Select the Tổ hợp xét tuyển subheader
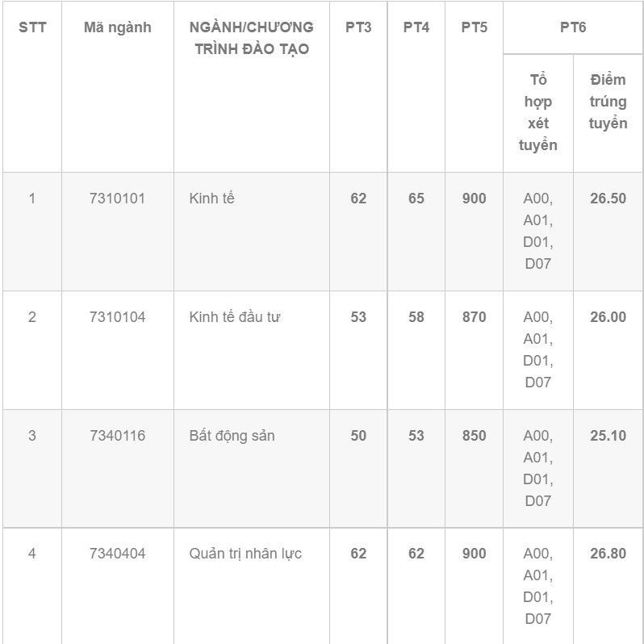This screenshot has height=644, width=644. tap(538, 112)
